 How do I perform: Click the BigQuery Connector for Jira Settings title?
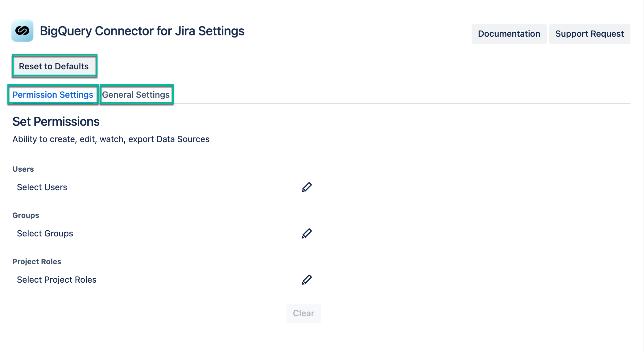point(142,31)
